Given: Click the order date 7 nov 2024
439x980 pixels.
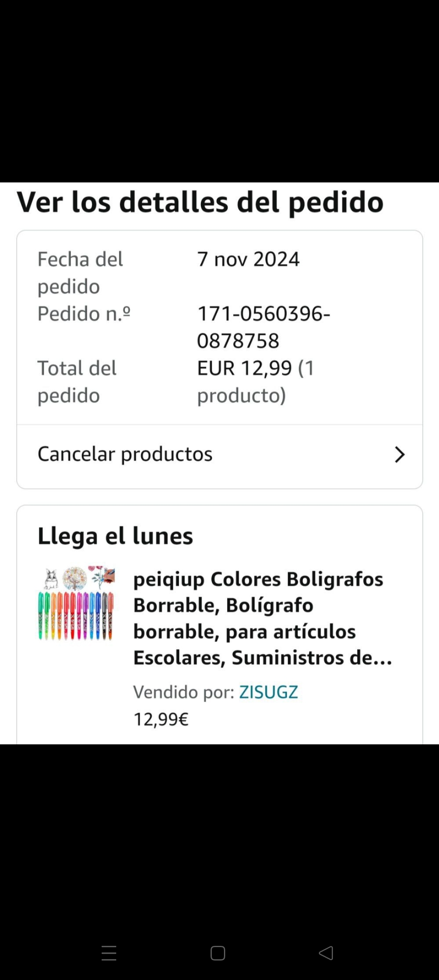Looking at the screenshot, I should click(x=248, y=259).
